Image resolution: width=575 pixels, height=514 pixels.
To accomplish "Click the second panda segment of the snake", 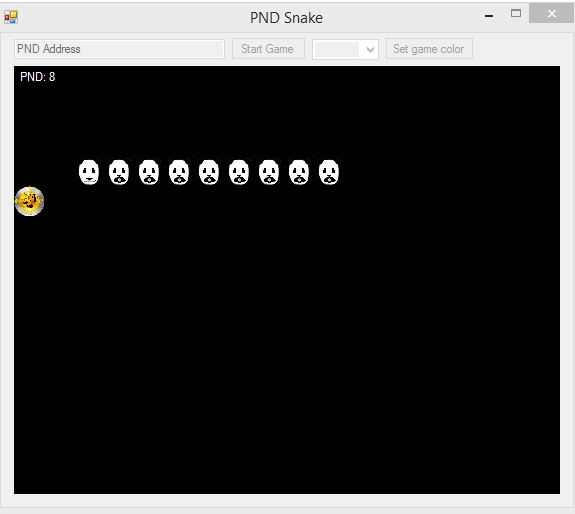I will (x=119, y=172).
